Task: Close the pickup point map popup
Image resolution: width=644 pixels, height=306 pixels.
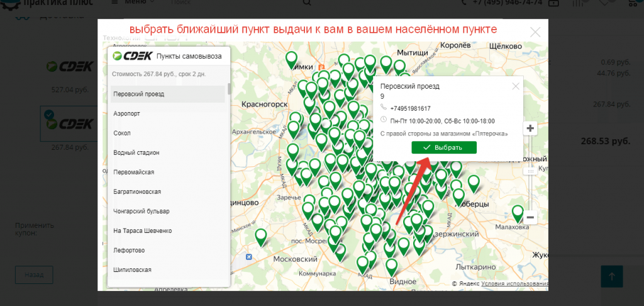Action: (535, 32)
